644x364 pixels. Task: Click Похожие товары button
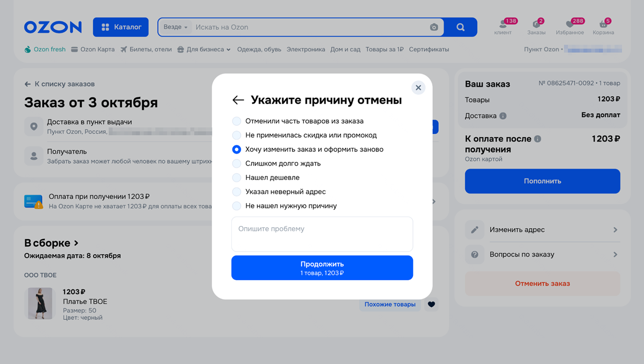pos(390,304)
